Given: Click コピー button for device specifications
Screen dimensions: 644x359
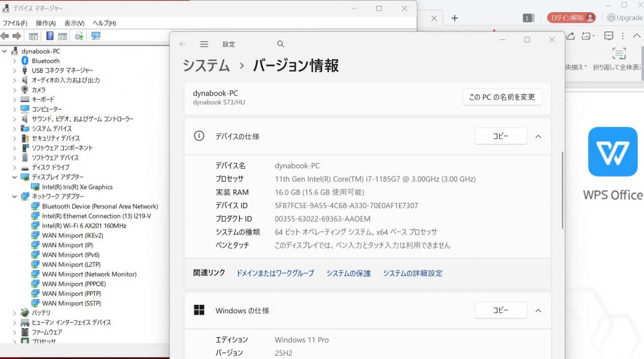Looking at the screenshot, I should pyautogui.click(x=500, y=136).
